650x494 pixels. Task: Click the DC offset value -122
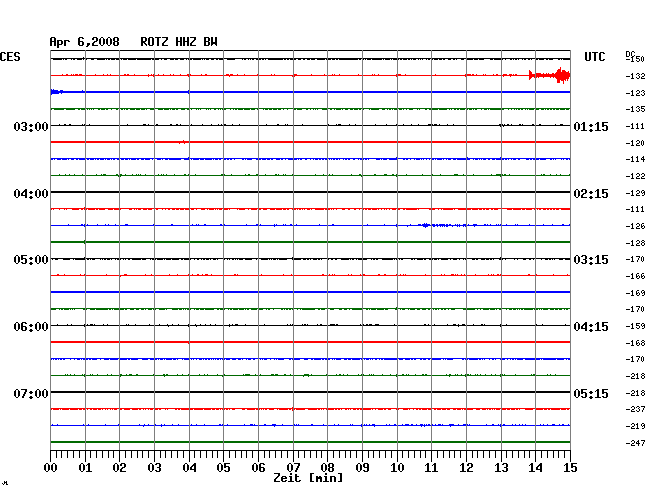[x=635, y=177]
